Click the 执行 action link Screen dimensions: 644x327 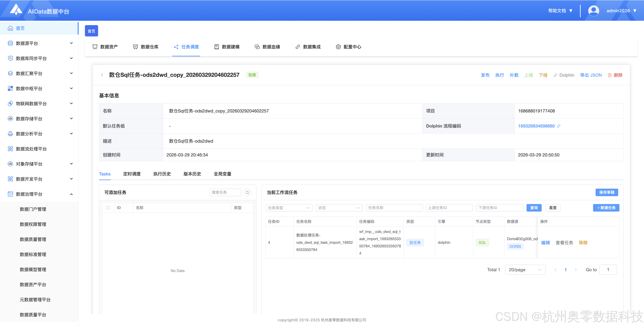(x=500, y=75)
